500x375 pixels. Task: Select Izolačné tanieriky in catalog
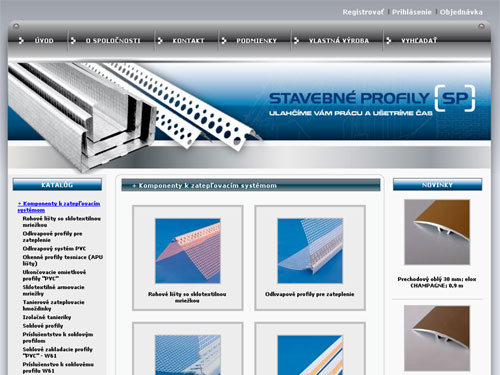coord(47,317)
